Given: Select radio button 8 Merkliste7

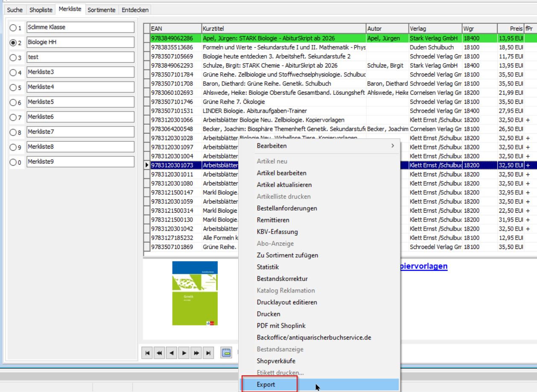Looking at the screenshot, I should 13,132.
